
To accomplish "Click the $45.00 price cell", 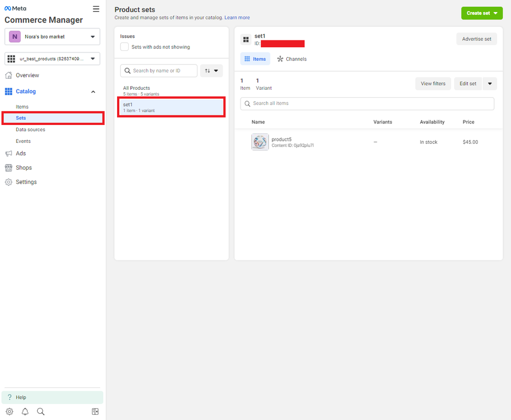I will pyautogui.click(x=470, y=142).
